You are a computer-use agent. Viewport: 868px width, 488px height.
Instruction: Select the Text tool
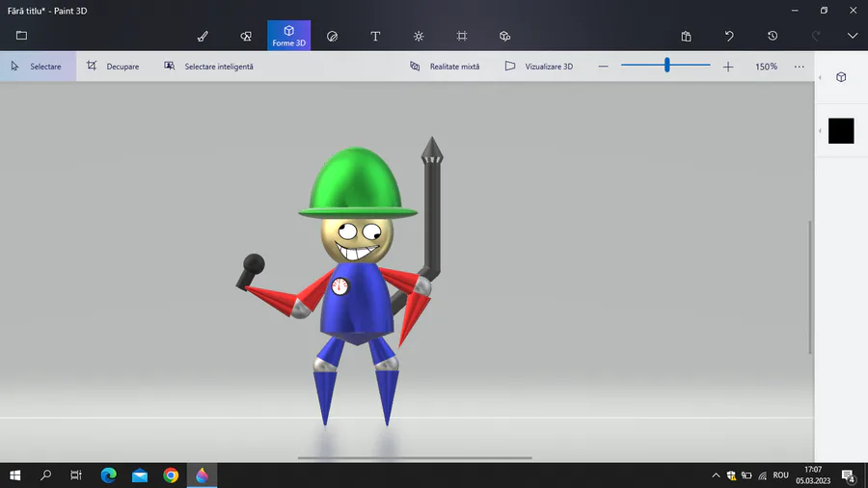pos(375,36)
